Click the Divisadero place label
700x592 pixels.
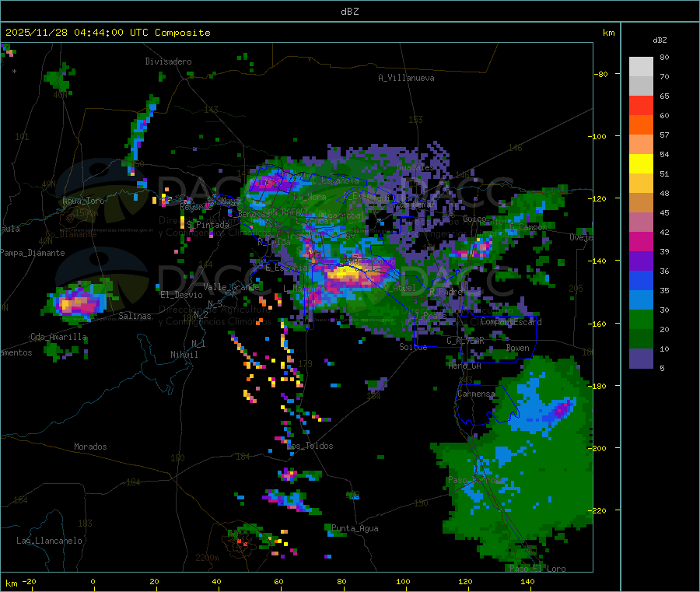pyautogui.click(x=168, y=61)
